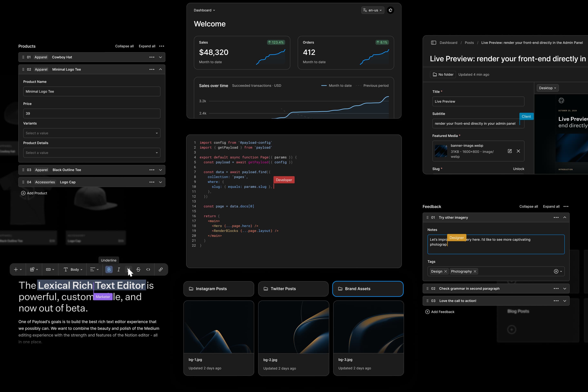
Task: Expand the Black Outline Tee row
Action: point(160,170)
